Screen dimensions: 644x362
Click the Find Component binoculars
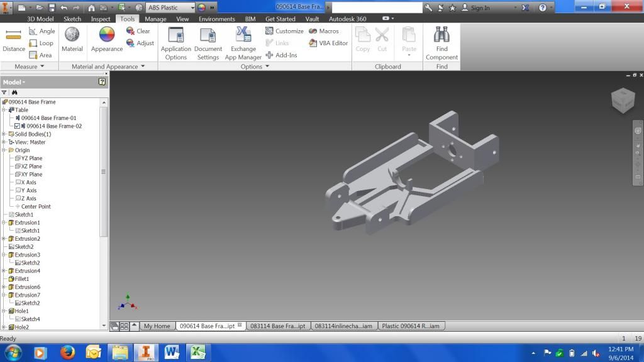pyautogui.click(x=441, y=44)
